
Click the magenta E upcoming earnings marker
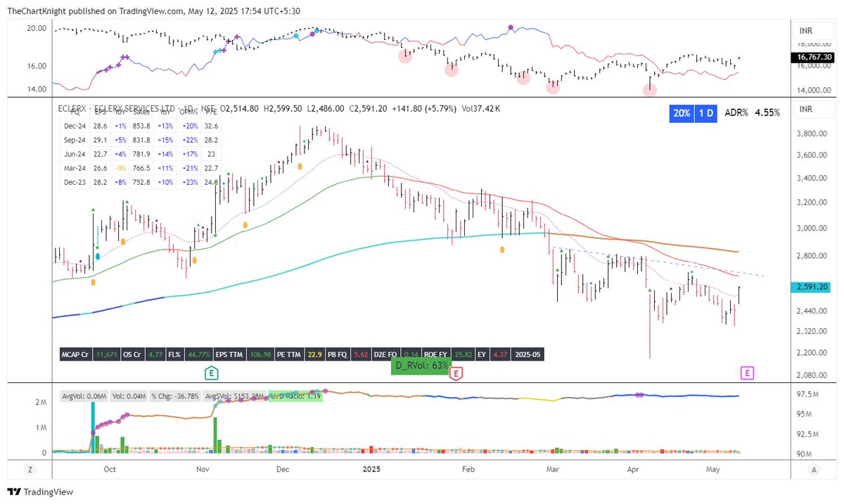point(748,373)
